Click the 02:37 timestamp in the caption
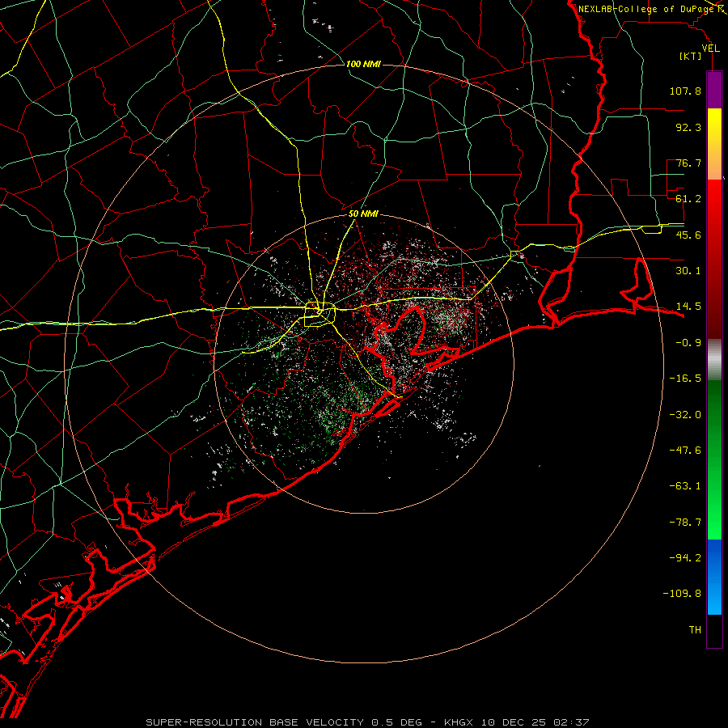The height and width of the screenshot is (728, 728). pos(570,722)
